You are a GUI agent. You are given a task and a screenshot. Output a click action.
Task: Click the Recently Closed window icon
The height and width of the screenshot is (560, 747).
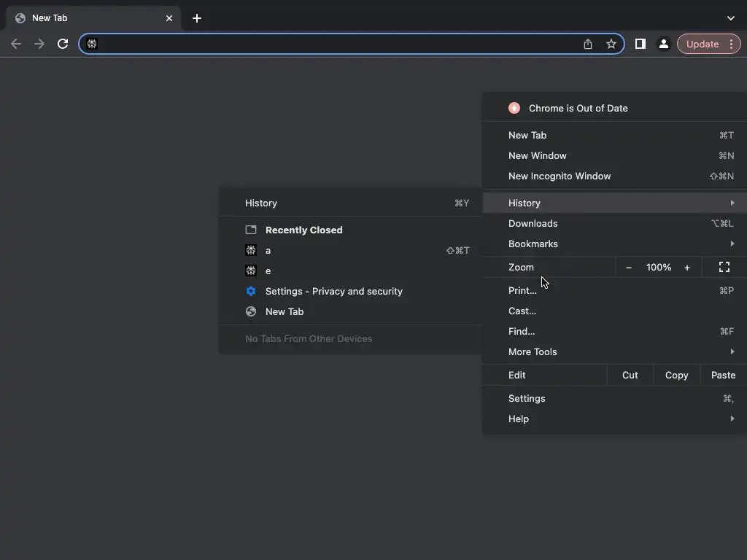click(x=251, y=230)
